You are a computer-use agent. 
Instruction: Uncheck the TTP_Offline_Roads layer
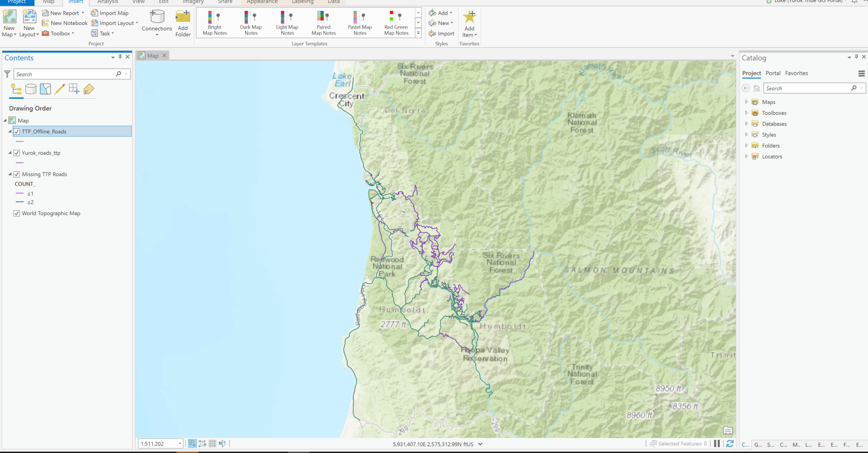coord(17,132)
